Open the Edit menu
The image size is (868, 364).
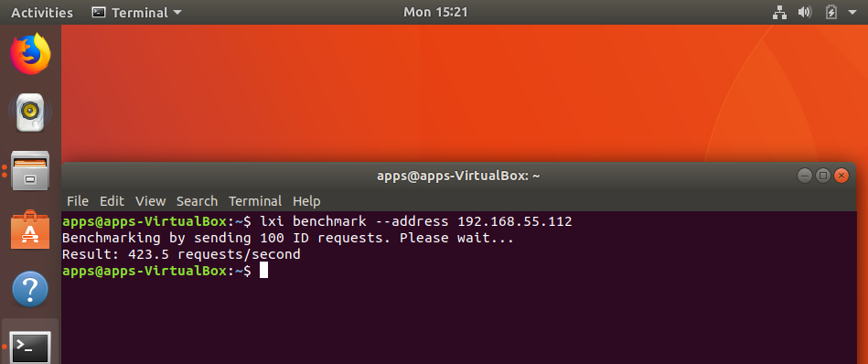click(x=112, y=201)
